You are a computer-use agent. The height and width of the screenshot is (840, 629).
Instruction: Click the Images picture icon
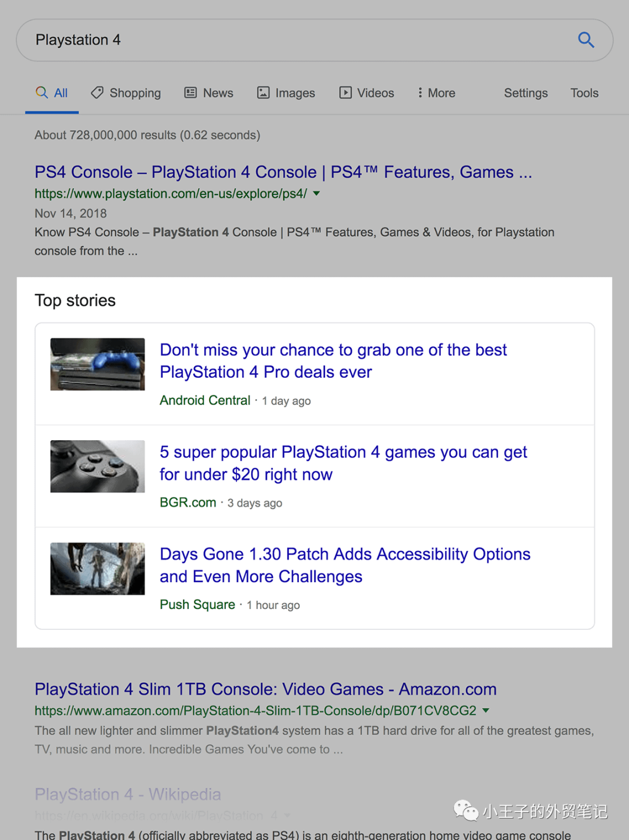(263, 93)
